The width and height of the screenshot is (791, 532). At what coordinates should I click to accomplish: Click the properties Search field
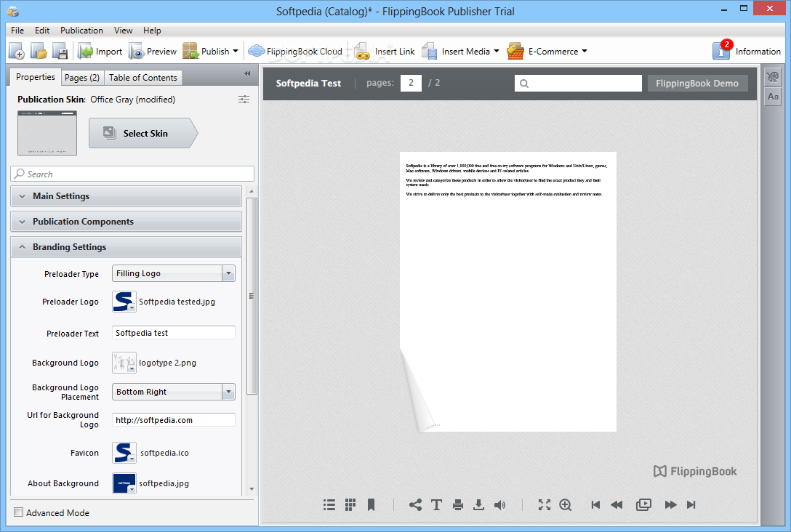[x=132, y=174]
